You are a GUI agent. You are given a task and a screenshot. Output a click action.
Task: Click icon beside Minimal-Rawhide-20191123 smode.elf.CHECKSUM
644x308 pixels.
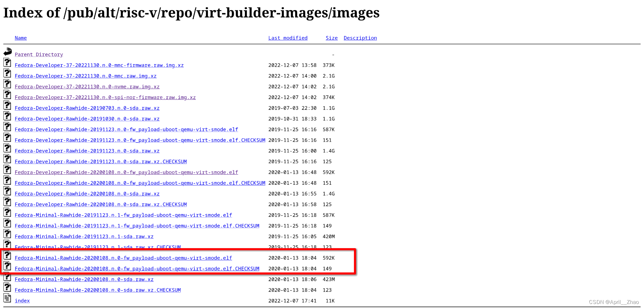[7, 223]
